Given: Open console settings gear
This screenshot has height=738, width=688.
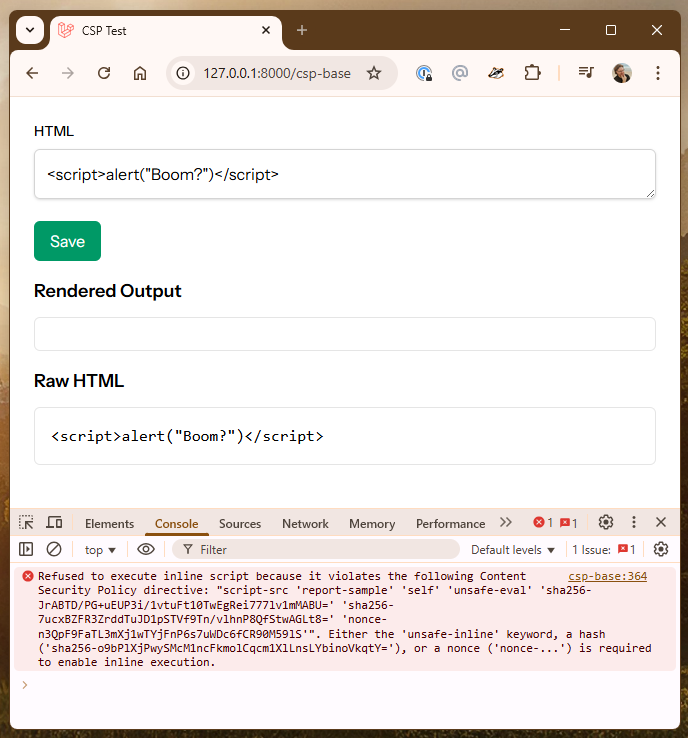Looking at the screenshot, I should 661,549.
